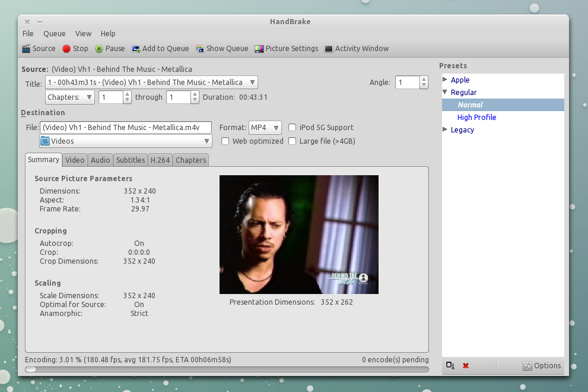This screenshot has height=392, width=588.
Task: Stop the encode with the red Stop icon
Action: (x=66, y=49)
